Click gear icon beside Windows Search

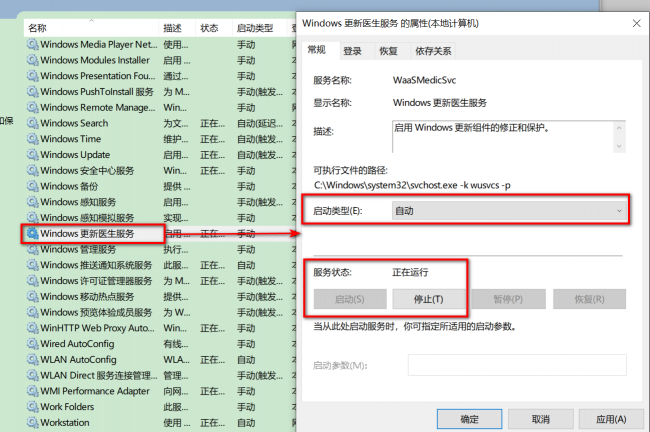(x=33, y=123)
